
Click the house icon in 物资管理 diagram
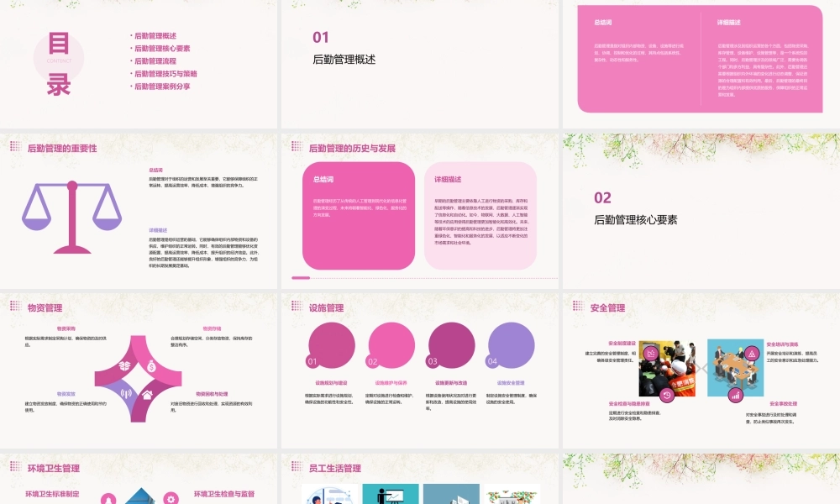147,395
